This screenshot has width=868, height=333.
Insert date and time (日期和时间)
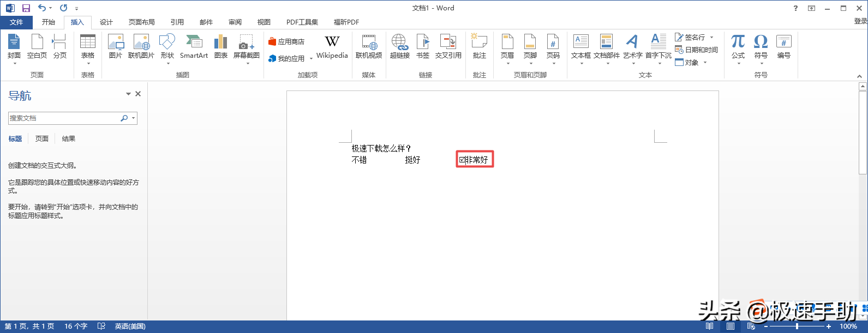(697, 50)
